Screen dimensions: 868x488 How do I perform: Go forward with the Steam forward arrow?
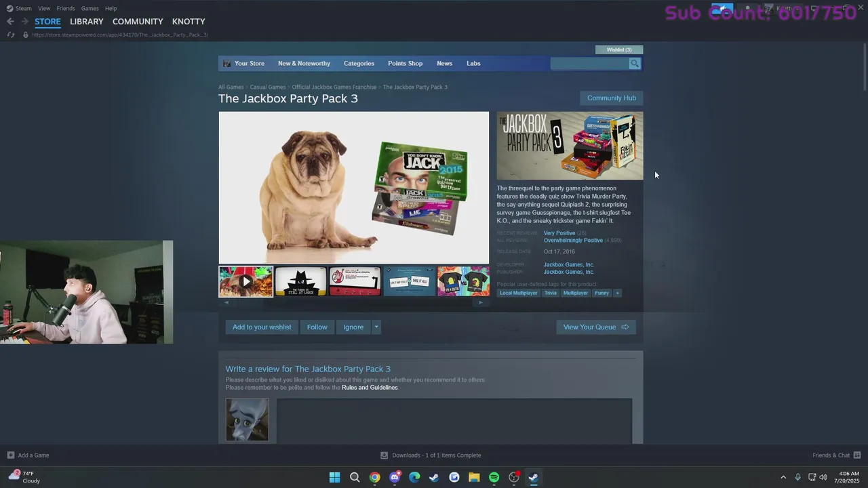coord(24,22)
